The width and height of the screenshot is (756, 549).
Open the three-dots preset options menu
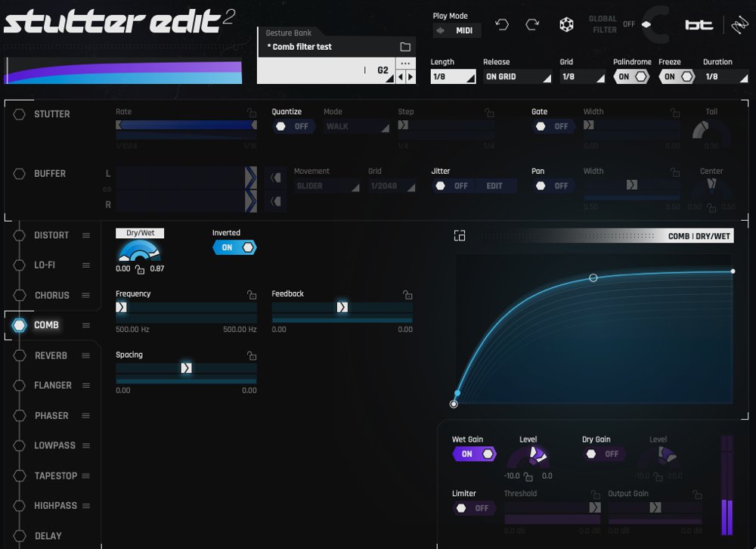(406, 64)
